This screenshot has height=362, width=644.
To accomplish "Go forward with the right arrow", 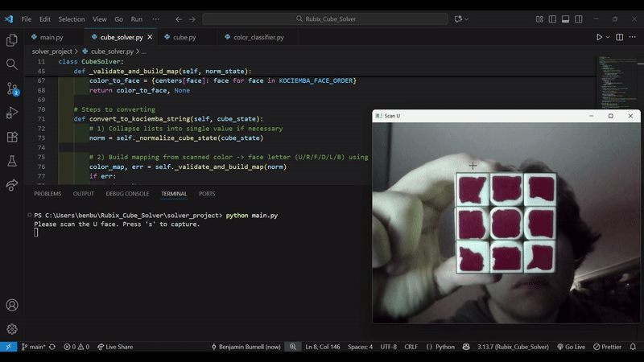I will pos(192,19).
